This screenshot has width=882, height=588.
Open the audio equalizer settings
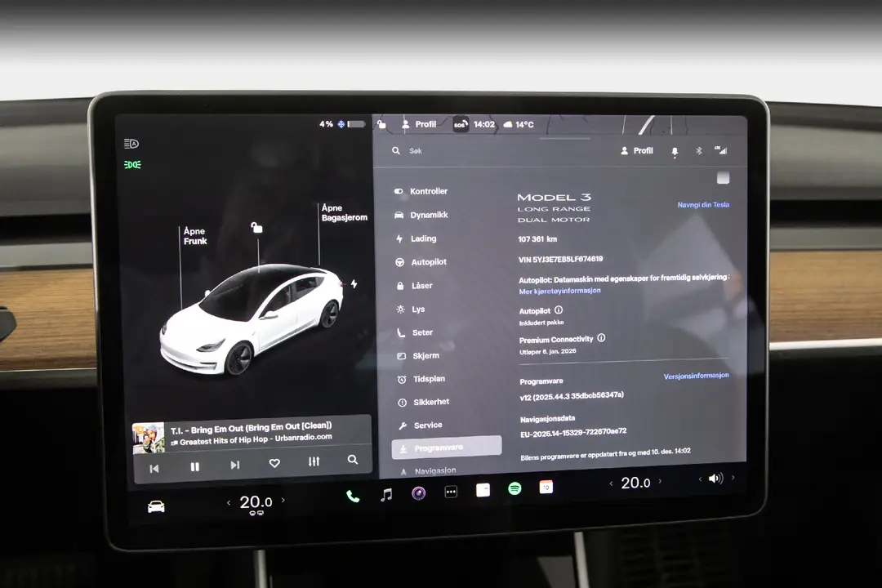(314, 461)
